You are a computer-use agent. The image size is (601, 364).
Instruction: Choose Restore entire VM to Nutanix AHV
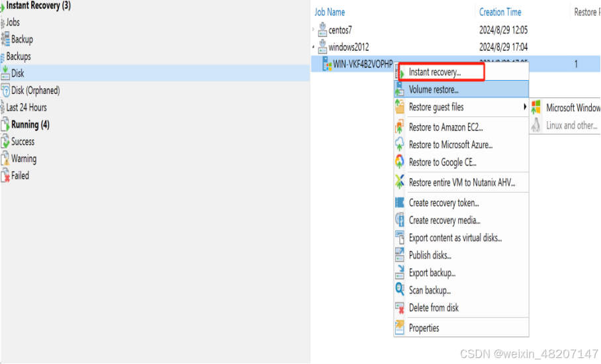coord(461,183)
